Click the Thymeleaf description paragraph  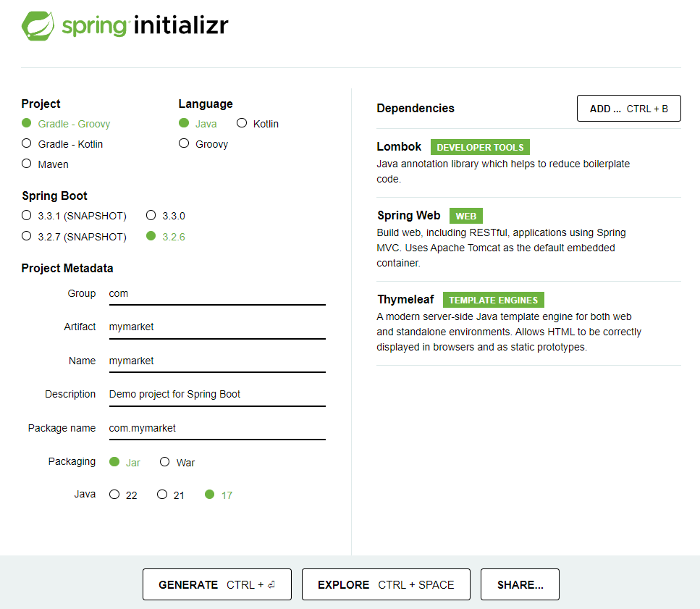509,332
